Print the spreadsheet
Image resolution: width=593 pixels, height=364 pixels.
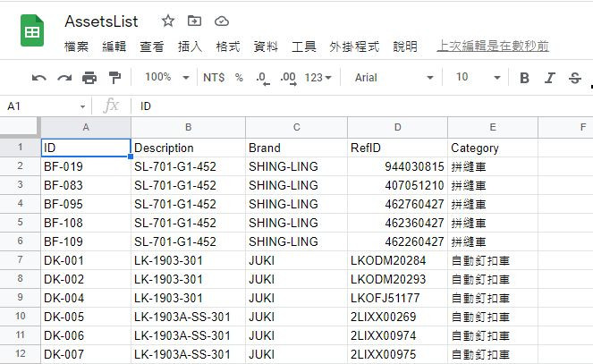point(89,78)
